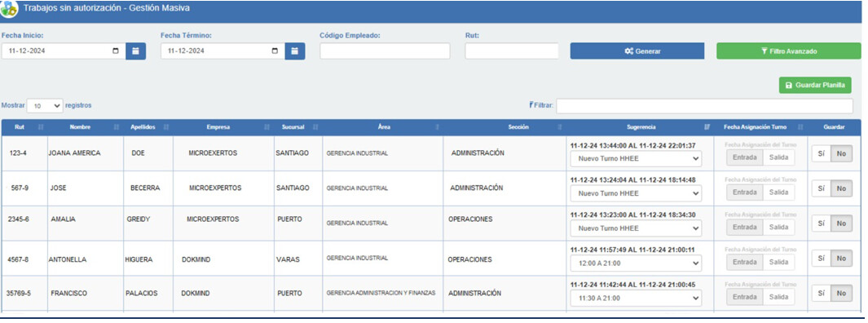The image size is (868, 323).
Task: Click Rut cell 123-4
Action: click(18, 153)
